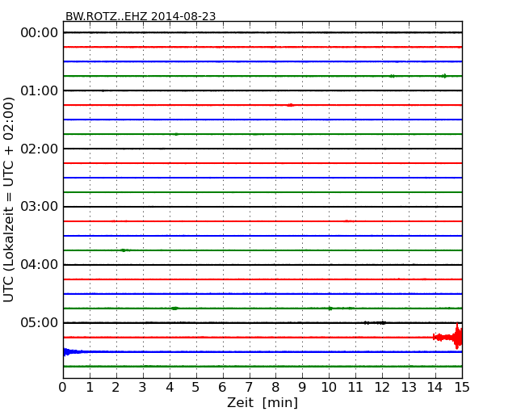Click x-axis tick label 1

(90, 388)
